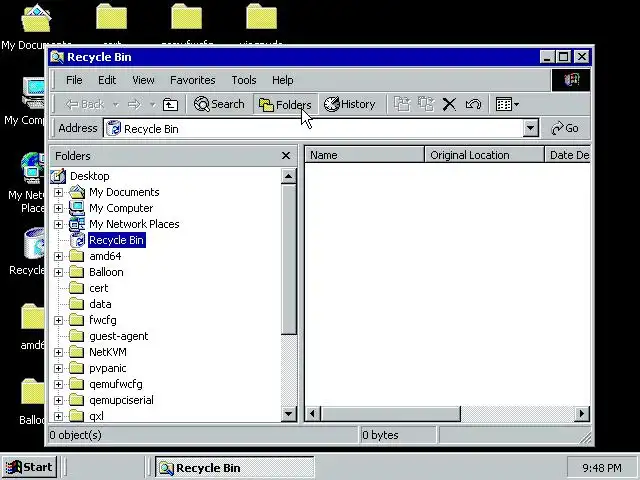Open the File menu

(x=74, y=80)
